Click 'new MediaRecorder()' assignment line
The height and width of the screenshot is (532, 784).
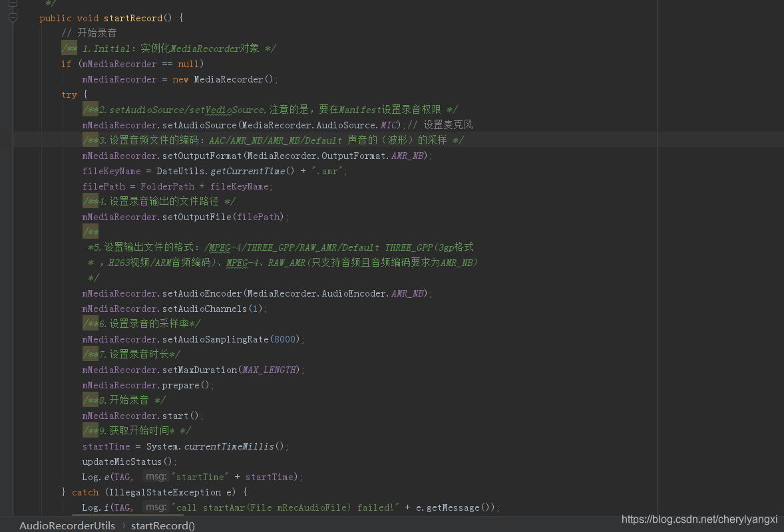(x=180, y=79)
